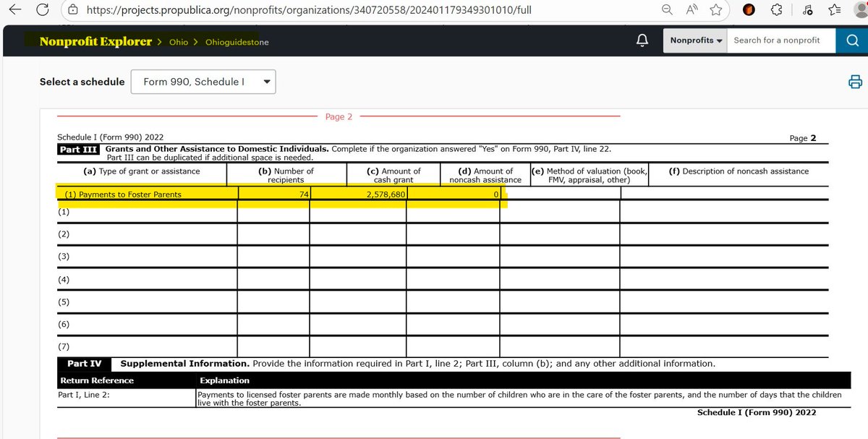This screenshot has height=439, width=868.
Task: Click the Explanation header
Action: point(224,380)
